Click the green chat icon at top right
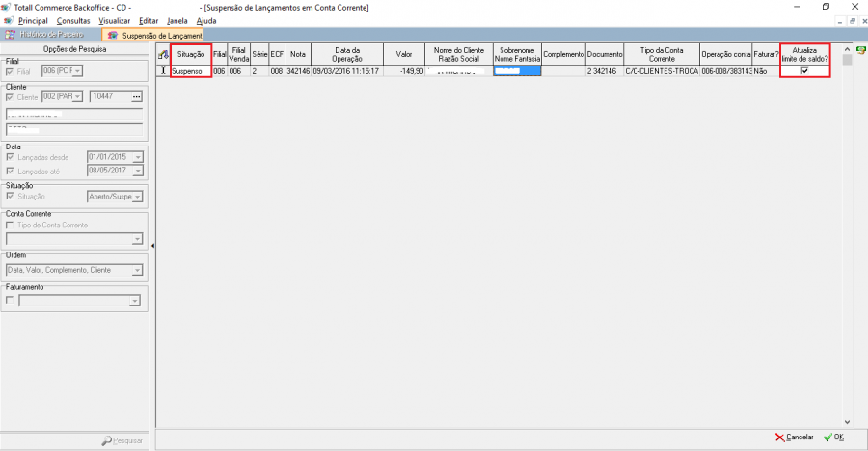 click(860, 49)
